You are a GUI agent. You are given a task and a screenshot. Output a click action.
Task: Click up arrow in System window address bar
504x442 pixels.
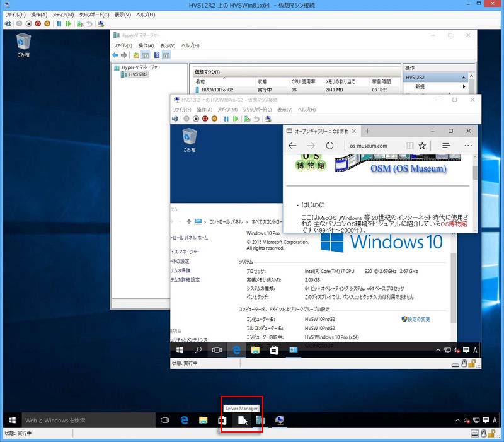[x=188, y=222]
